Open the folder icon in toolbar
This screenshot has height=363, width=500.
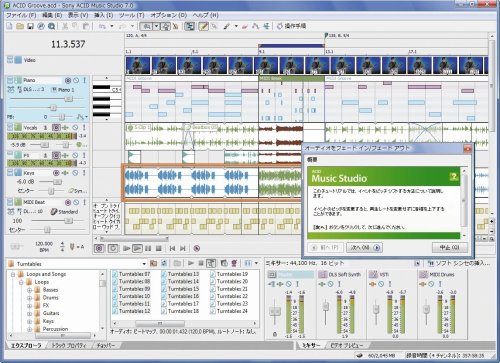click(20, 26)
